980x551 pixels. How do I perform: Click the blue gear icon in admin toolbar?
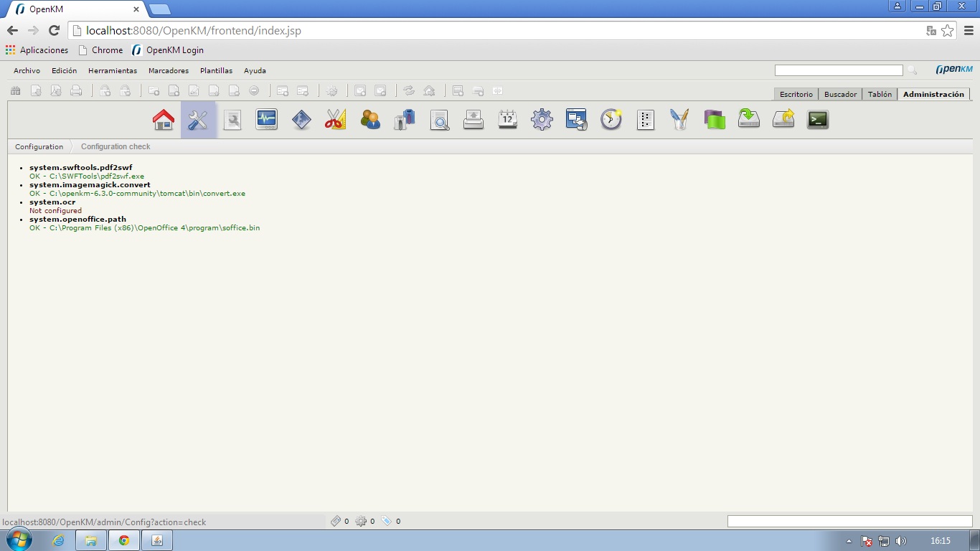542,119
